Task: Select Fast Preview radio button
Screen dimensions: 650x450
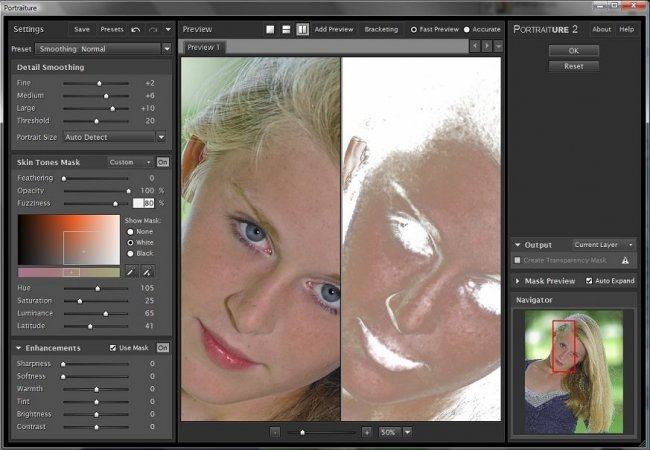Action: pyautogui.click(x=413, y=29)
